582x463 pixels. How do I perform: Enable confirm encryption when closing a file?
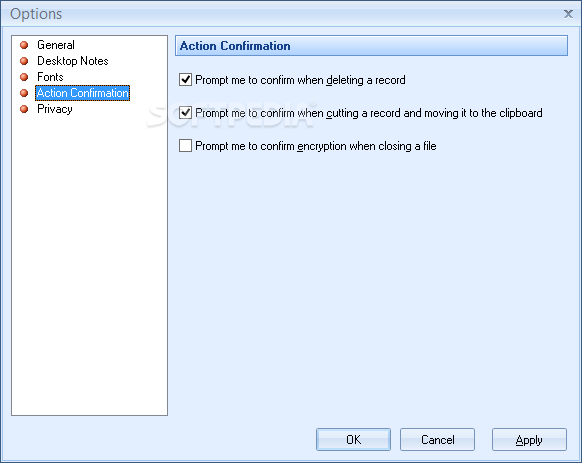(185, 146)
